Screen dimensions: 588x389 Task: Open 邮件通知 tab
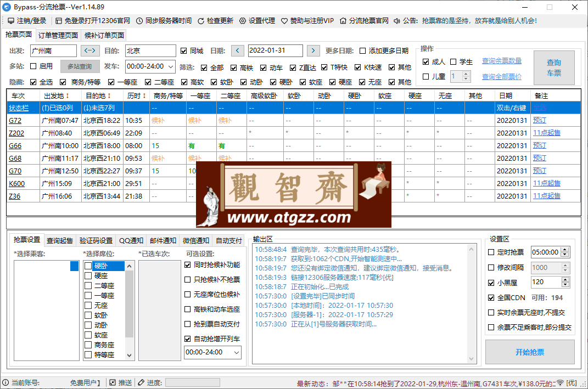coord(163,241)
